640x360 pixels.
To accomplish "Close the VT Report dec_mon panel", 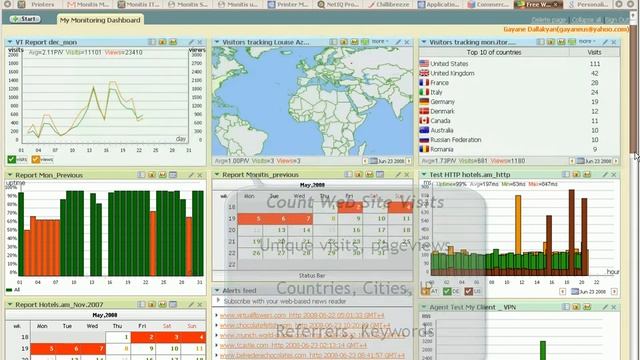I will pyautogui.click(x=200, y=42).
